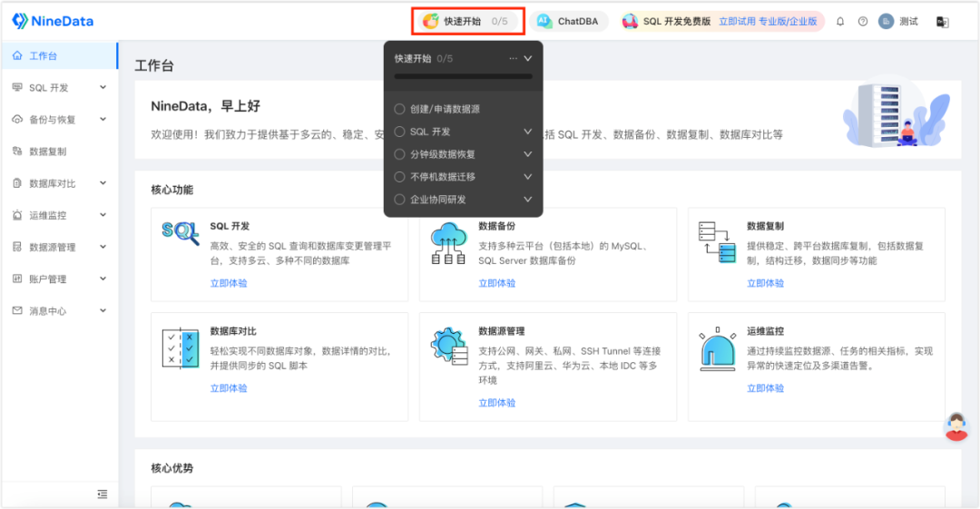
Task: Expand 分钟级数据恢复 step chevron
Action: (x=528, y=154)
